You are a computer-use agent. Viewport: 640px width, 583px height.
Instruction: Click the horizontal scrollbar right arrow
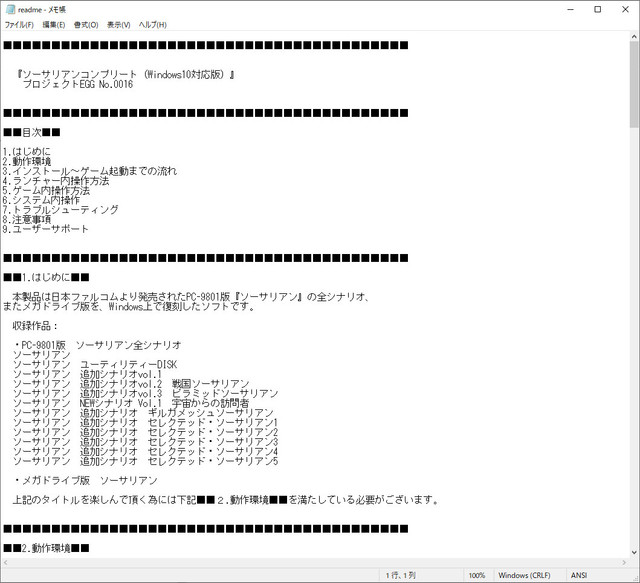[x=624, y=563]
